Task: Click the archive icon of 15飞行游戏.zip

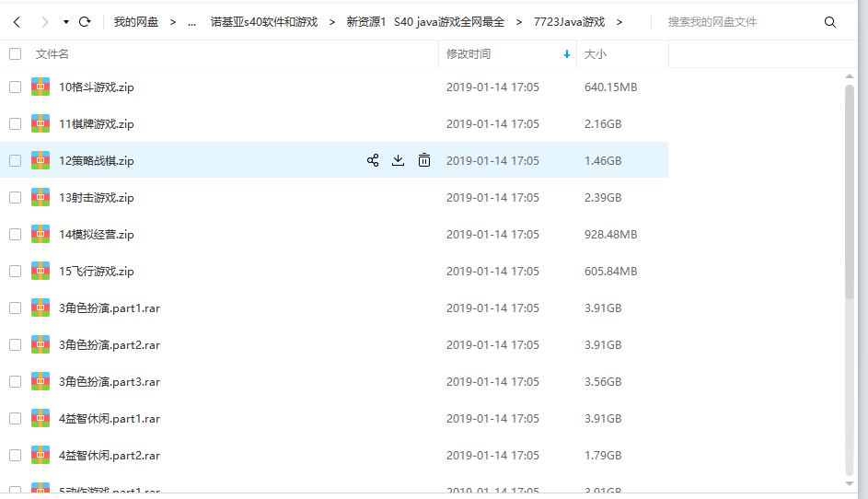Action: pos(41,272)
